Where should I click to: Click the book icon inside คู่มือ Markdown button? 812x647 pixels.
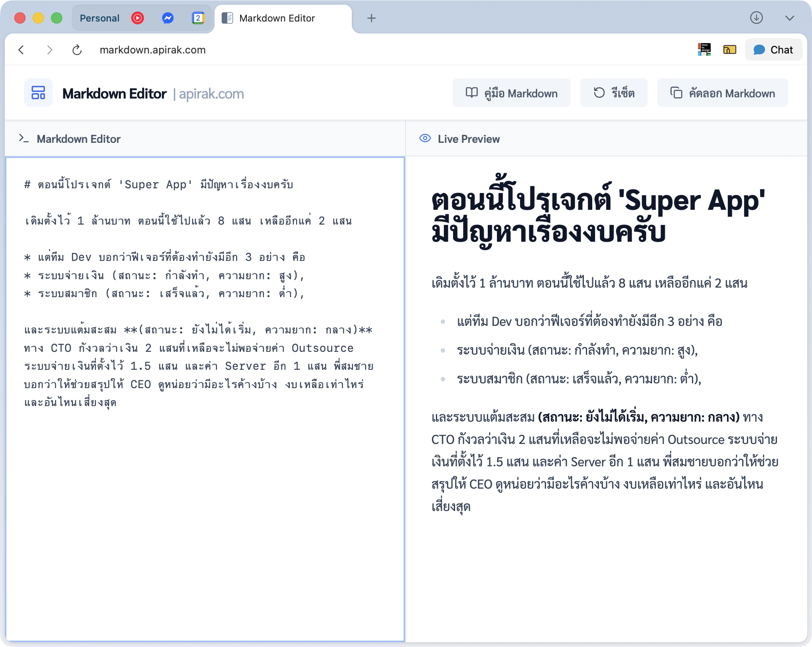[471, 93]
